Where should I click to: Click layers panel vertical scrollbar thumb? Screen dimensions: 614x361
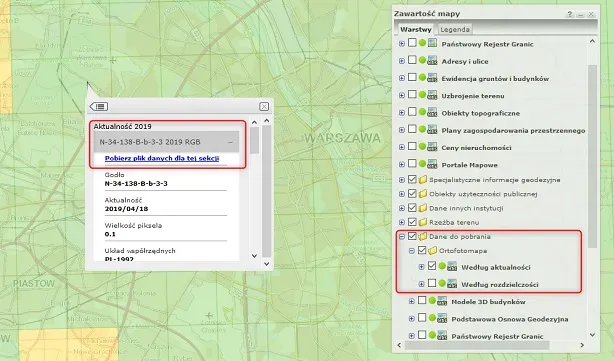pyautogui.click(x=592, y=156)
